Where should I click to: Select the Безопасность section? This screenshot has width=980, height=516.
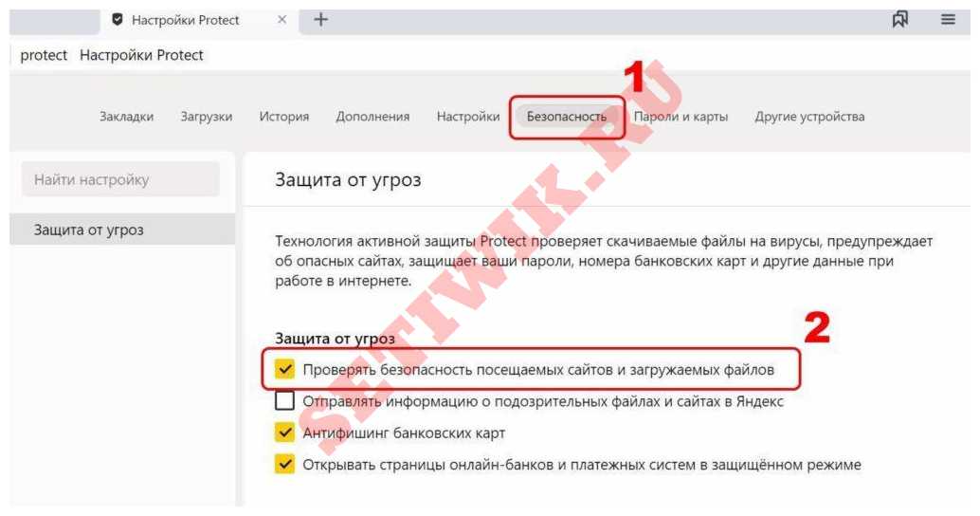(x=567, y=117)
